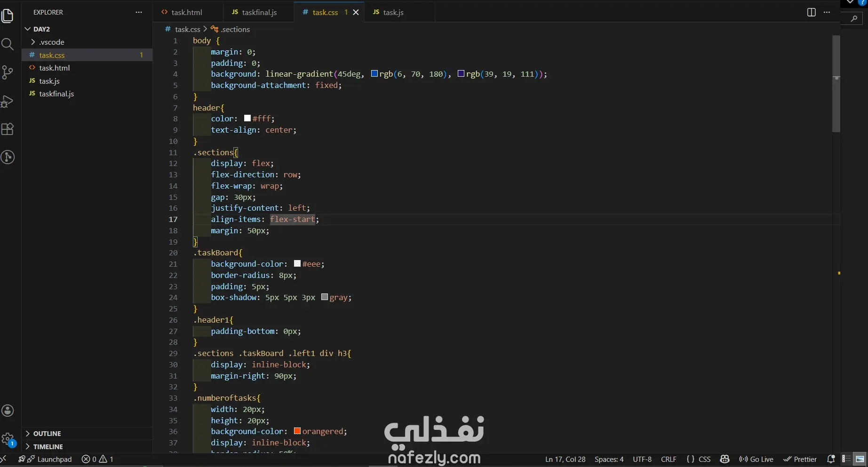Click the 'background-attachment' property on line 5
868x467 pixels.
[x=259, y=85]
